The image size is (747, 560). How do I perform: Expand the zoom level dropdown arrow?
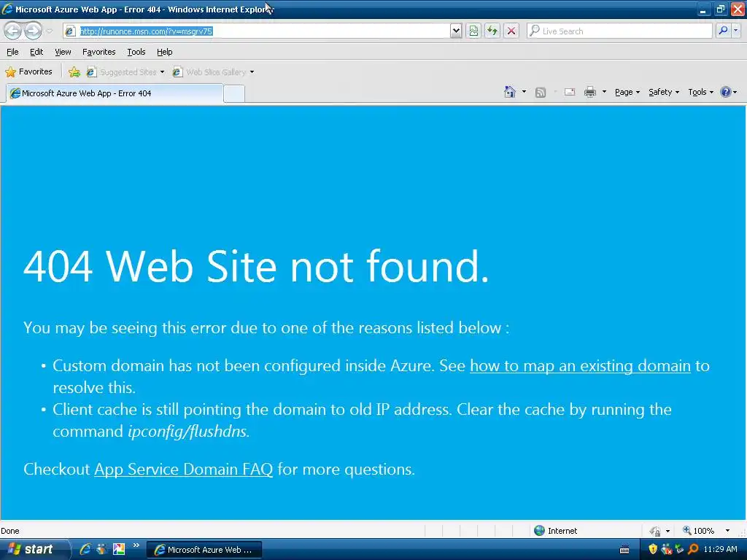727,531
